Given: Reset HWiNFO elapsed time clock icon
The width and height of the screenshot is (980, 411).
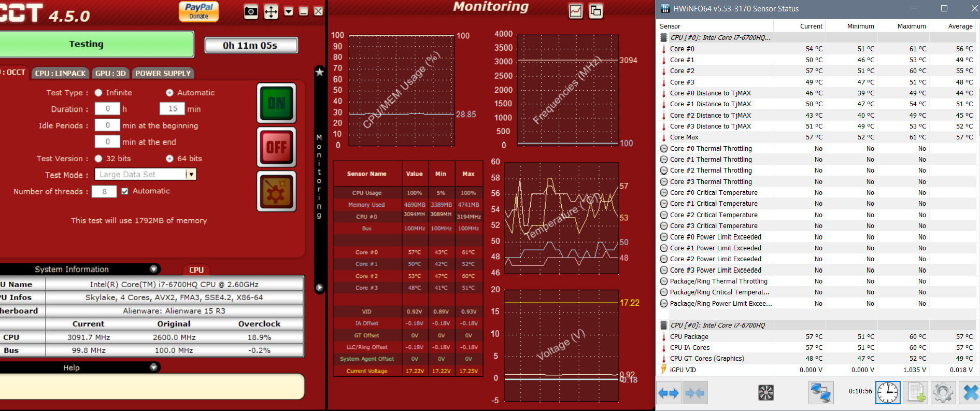Looking at the screenshot, I should coord(888,393).
